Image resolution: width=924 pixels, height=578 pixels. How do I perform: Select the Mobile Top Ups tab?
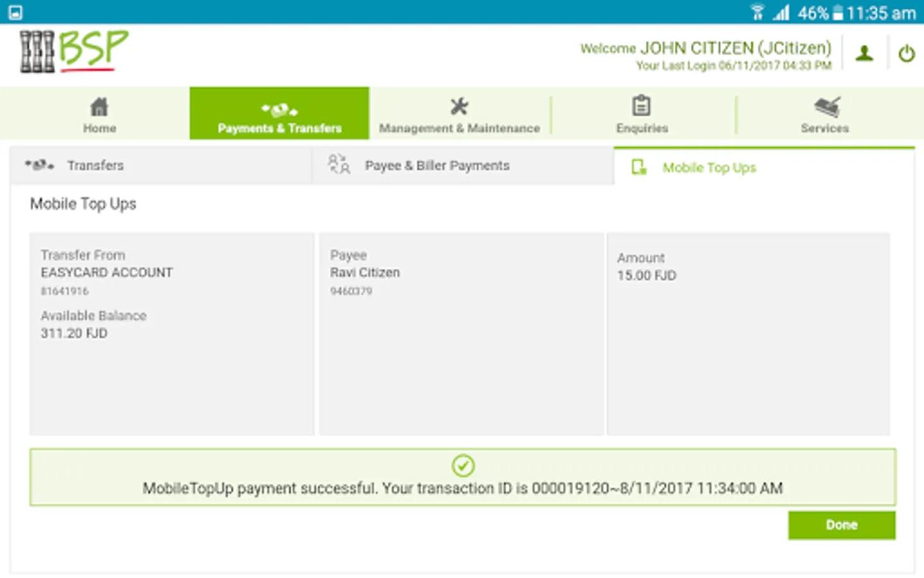click(x=764, y=166)
